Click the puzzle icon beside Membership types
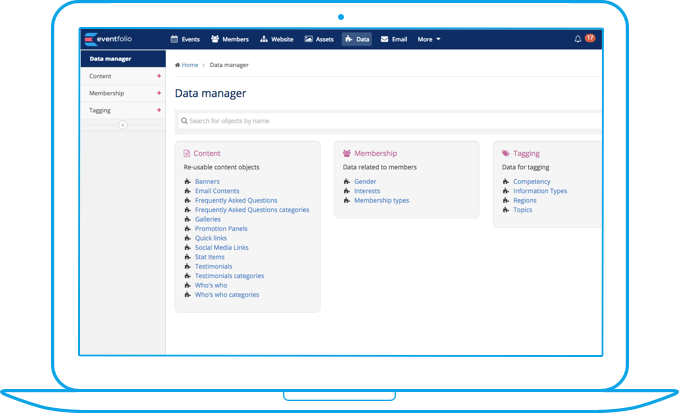Screen dimensions: 679x413 coord(347,200)
